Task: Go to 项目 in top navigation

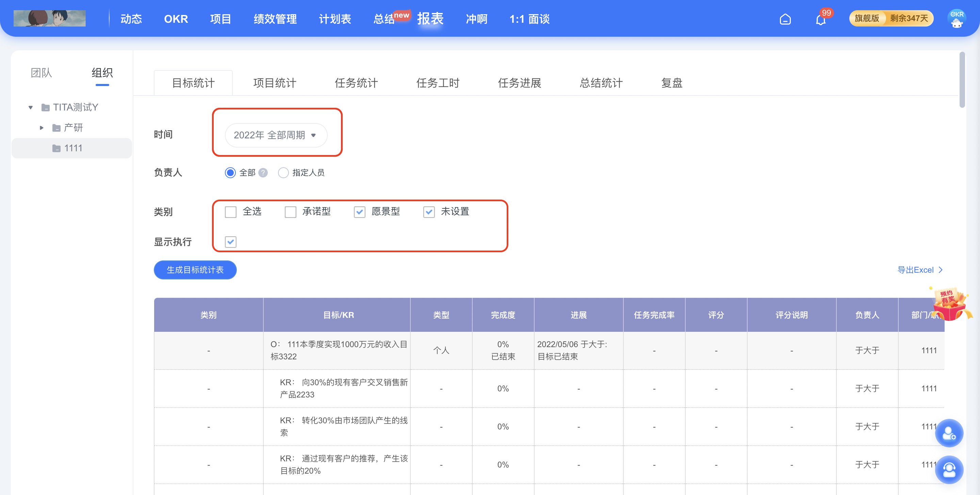Action: [220, 19]
